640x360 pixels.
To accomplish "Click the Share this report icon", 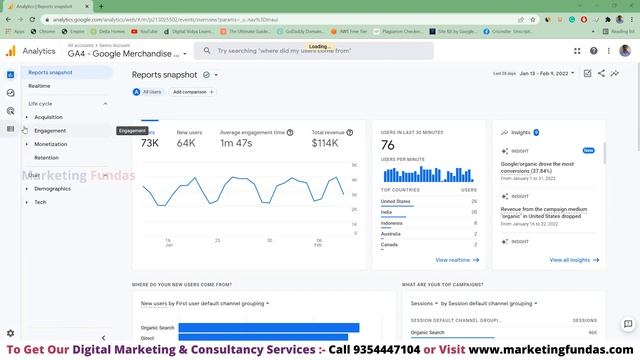I will tap(601, 73).
